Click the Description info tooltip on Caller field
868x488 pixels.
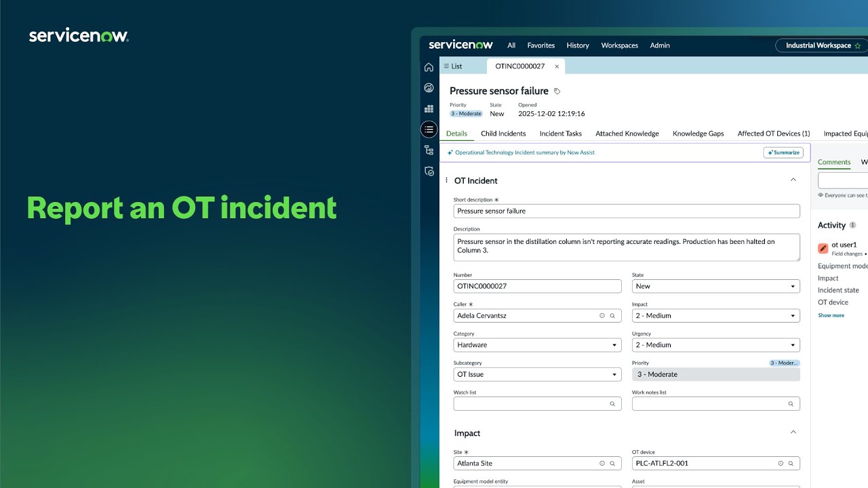[x=603, y=315]
